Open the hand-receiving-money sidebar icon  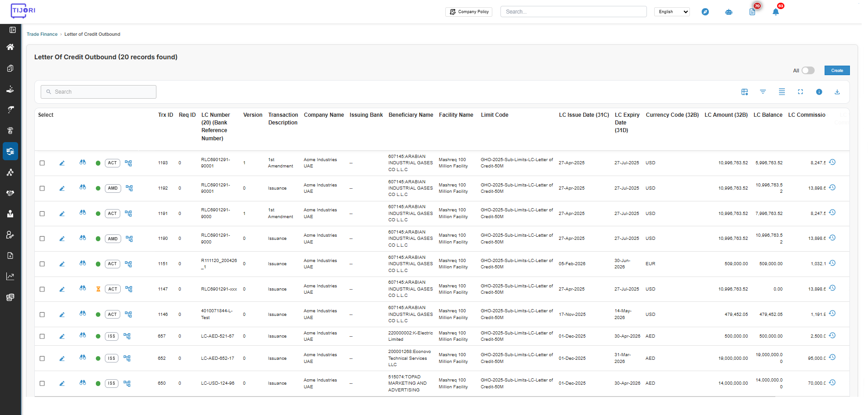click(x=10, y=89)
